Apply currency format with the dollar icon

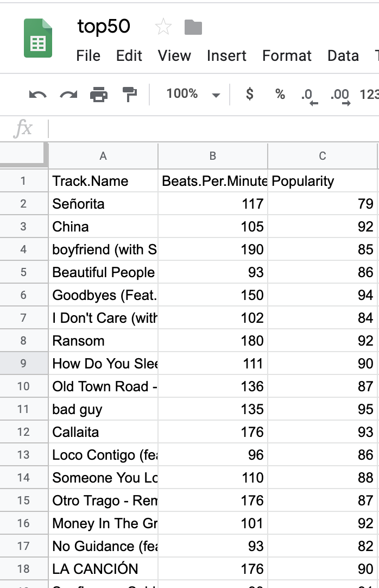(x=249, y=94)
